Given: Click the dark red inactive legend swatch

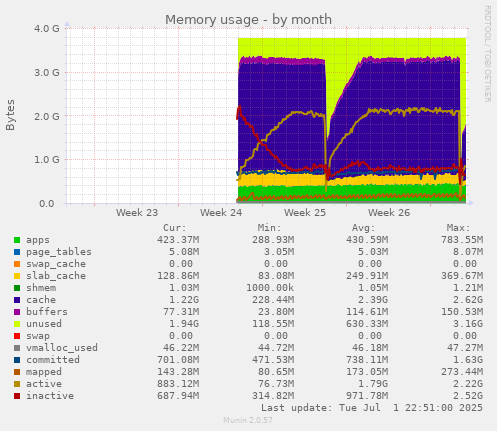Looking at the screenshot, I should pos(17,396).
